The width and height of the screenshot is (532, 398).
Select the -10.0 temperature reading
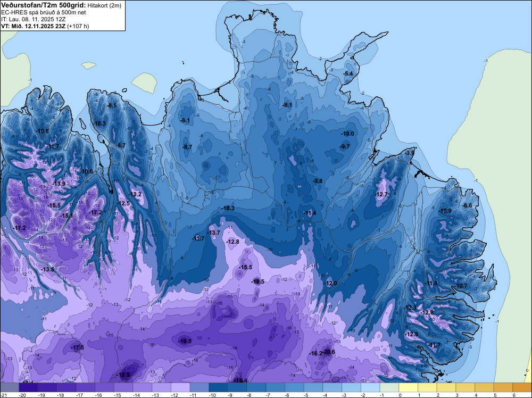(x=348, y=134)
